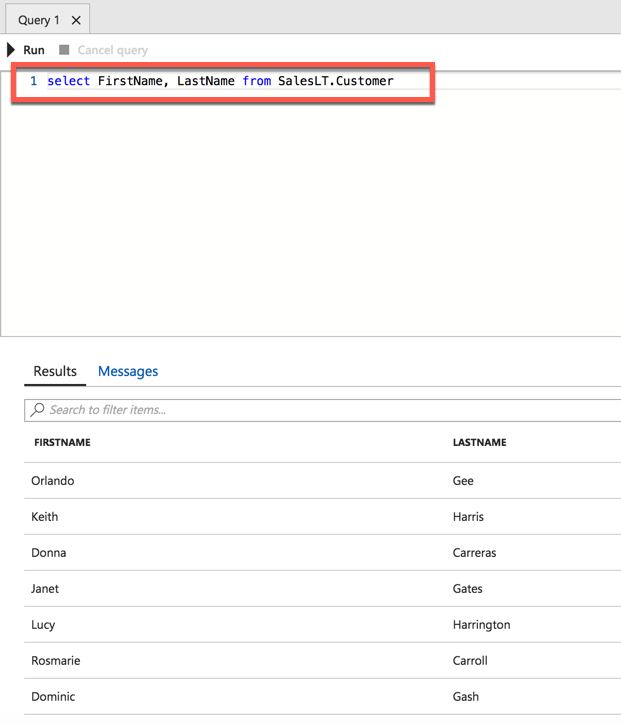621x723 pixels.
Task: Click the Cancel query stop icon
Action: coord(64,50)
